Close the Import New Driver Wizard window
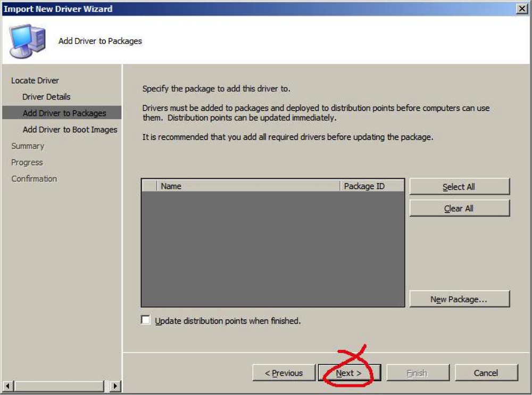532x395 pixels. 521,9
